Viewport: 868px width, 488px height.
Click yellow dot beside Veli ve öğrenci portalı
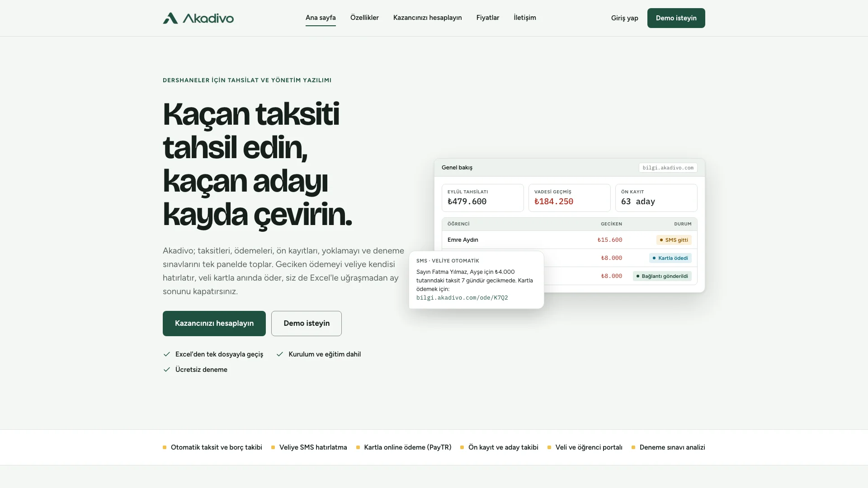tap(549, 447)
